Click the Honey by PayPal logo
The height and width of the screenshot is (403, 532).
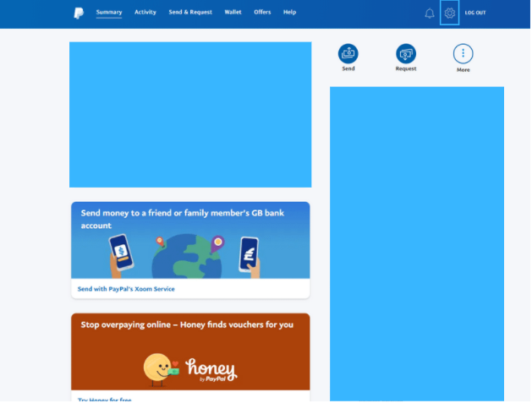tap(211, 371)
